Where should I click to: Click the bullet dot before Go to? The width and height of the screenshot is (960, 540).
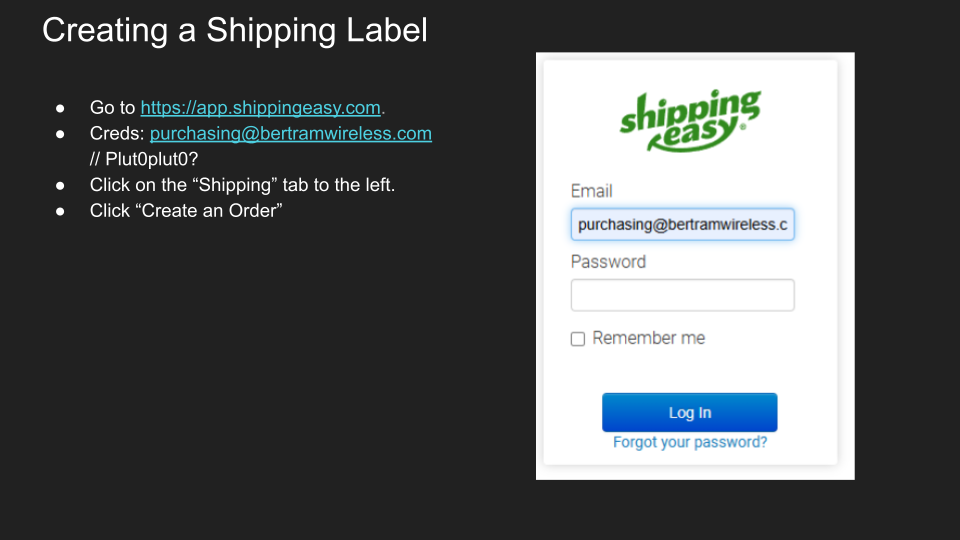click(x=61, y=108)
